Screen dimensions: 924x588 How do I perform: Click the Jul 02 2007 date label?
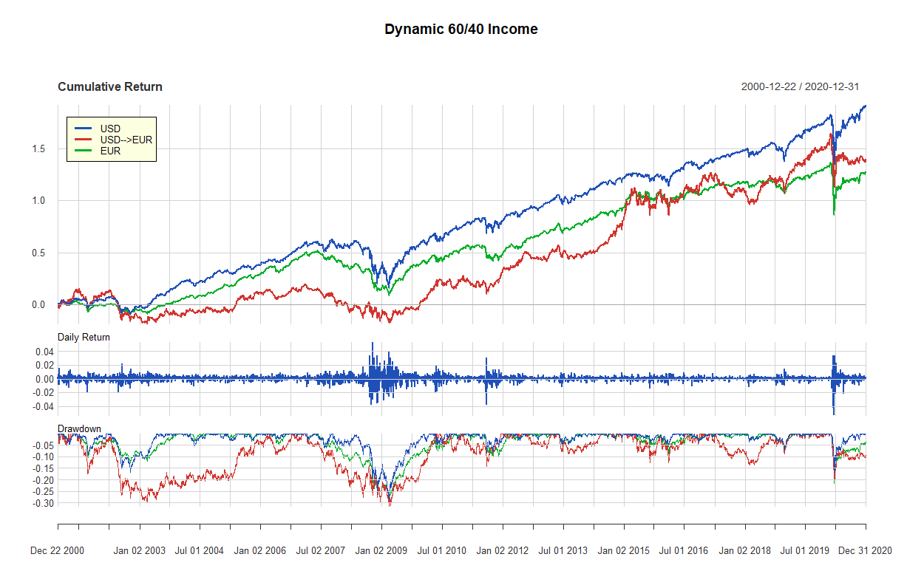[x=320, y=551]
